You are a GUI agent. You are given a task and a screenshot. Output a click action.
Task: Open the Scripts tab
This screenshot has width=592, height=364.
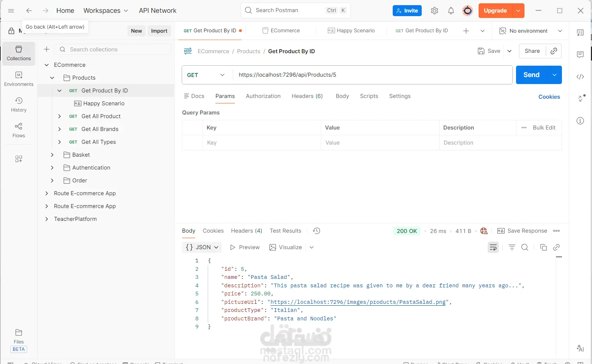click(x=369, y=96)
